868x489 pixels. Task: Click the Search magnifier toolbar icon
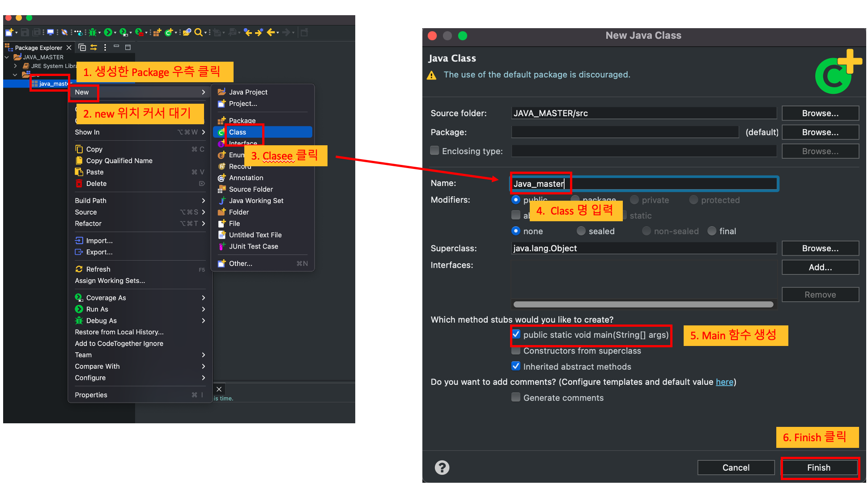click(198, 32)
